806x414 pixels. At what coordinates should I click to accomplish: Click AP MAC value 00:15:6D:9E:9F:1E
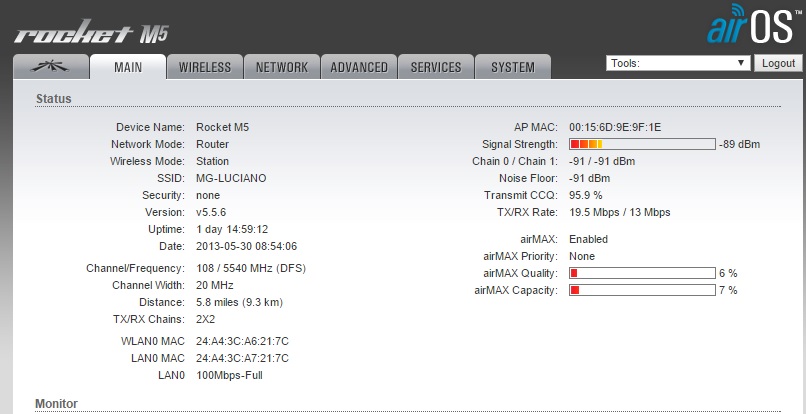click(615, 127)
